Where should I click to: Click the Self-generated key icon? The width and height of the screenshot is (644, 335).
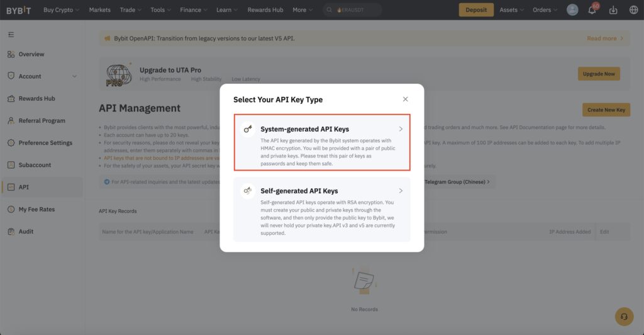[x=248, y=191]
